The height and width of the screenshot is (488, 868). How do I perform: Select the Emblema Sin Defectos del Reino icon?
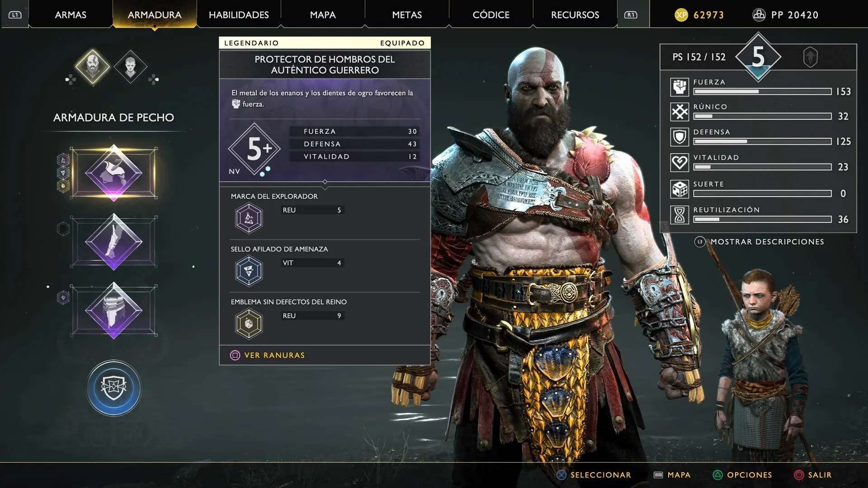pos(249,324)
